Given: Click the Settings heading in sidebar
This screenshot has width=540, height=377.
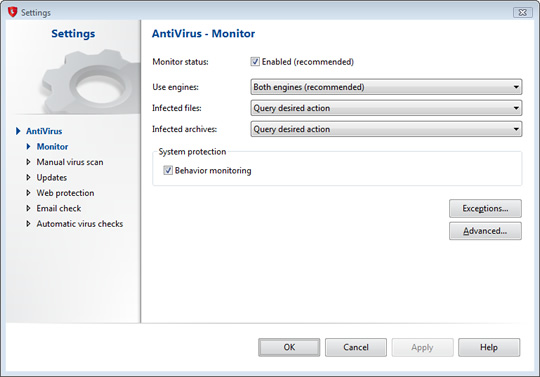Looking at the screenshot, I should pyautogui.click(x=73, y=34).
